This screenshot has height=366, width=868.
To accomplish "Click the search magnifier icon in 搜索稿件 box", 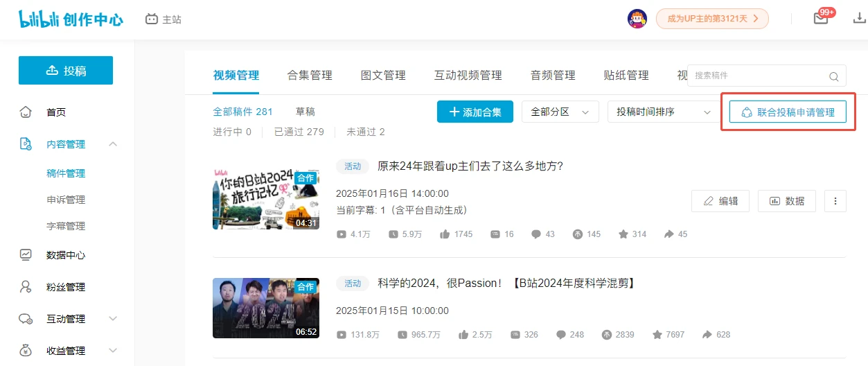I will tap(834, 76).
